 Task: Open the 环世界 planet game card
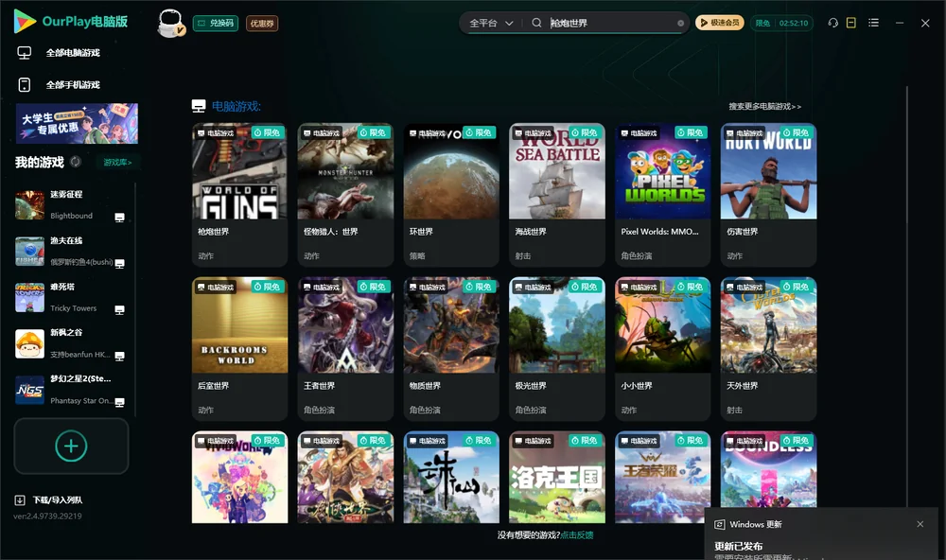[x=451, y=194]
